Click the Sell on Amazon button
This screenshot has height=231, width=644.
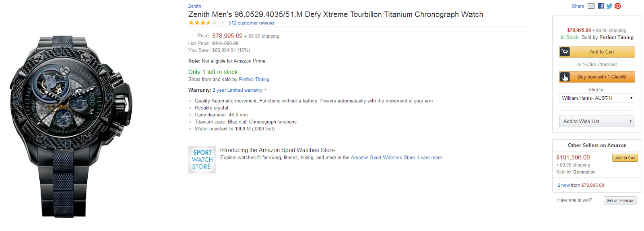[x=620, y=200]
